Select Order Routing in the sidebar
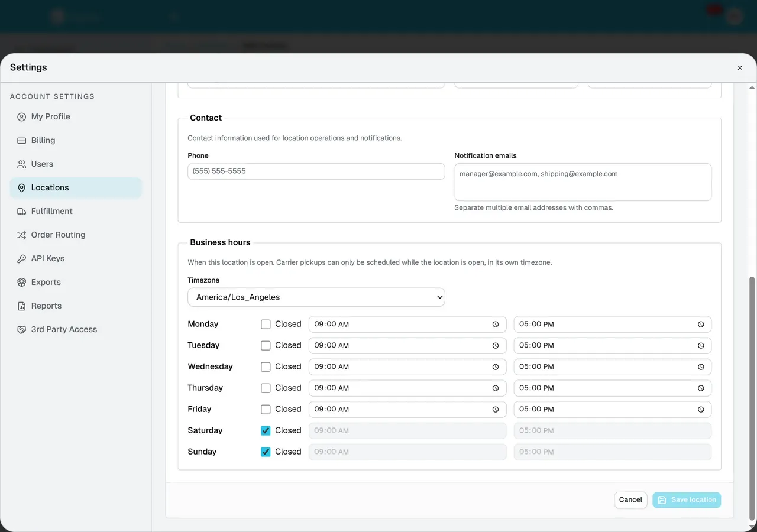 [x=76, y=235]
